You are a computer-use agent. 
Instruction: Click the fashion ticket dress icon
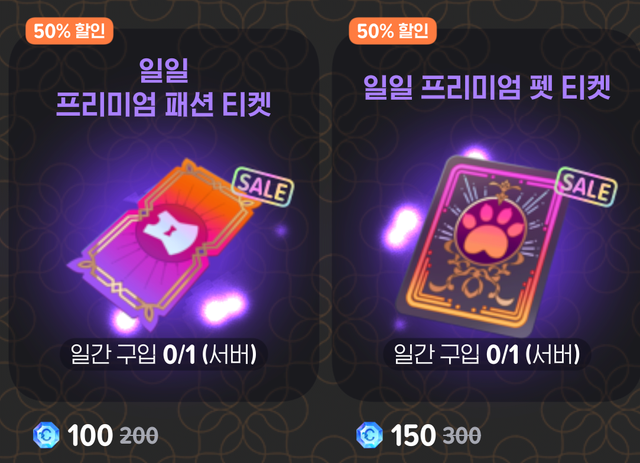coord(171,233)
